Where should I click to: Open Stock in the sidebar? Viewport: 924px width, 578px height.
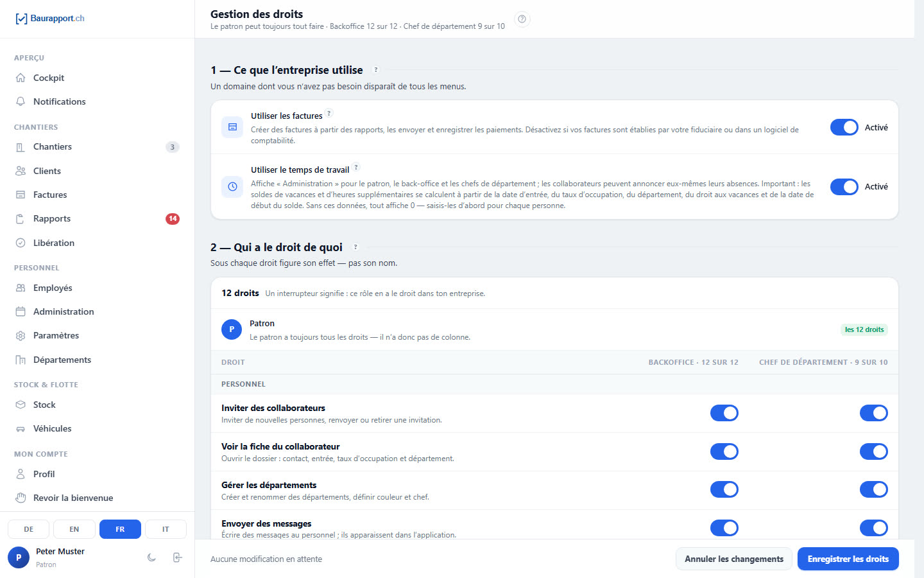tap(97, 405)
